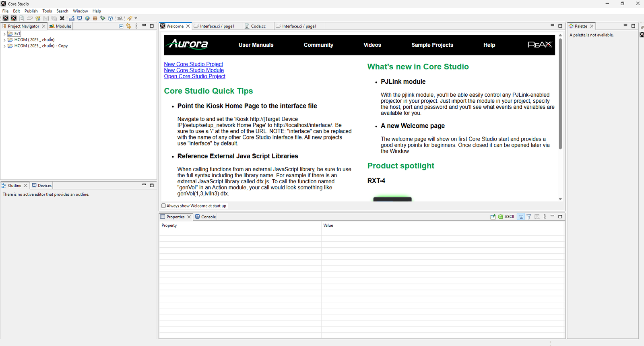This screenshot has width=644, height=346.
Task: Click the black X delete toolbar icon
Action: click(x=62, y=18)
